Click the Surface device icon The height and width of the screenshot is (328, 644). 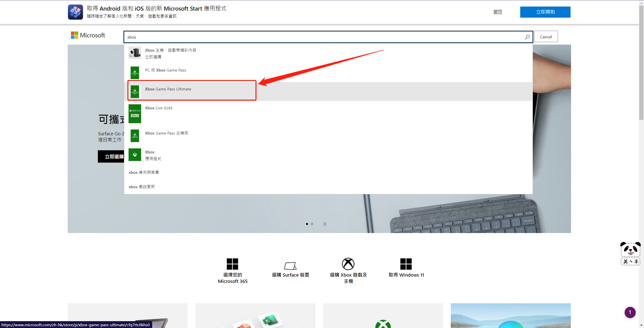[x=290, y=266]
